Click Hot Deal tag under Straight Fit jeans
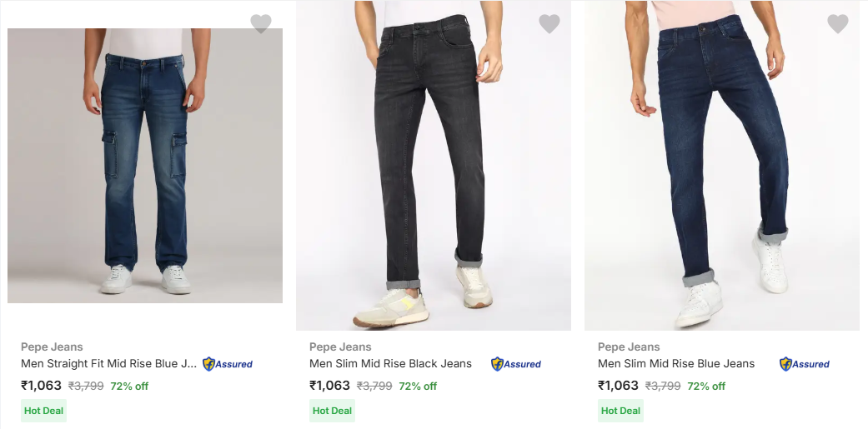The height and width of the screenshot is (429, 868). coord(44,411)
